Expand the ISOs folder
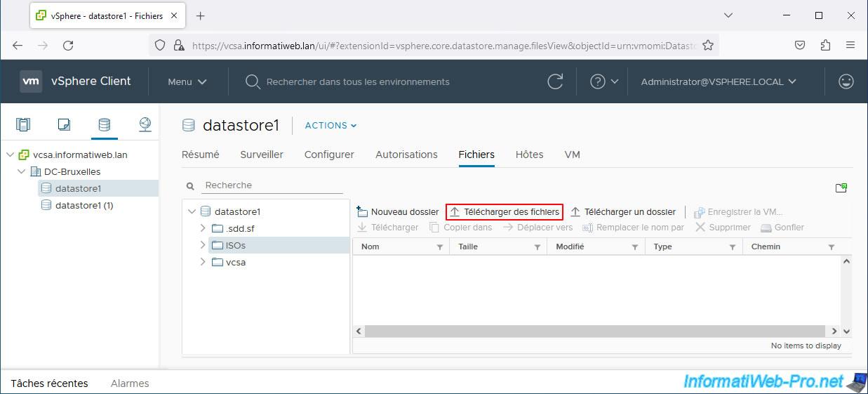This screenshot has height=394, width=868. (203, 245)
